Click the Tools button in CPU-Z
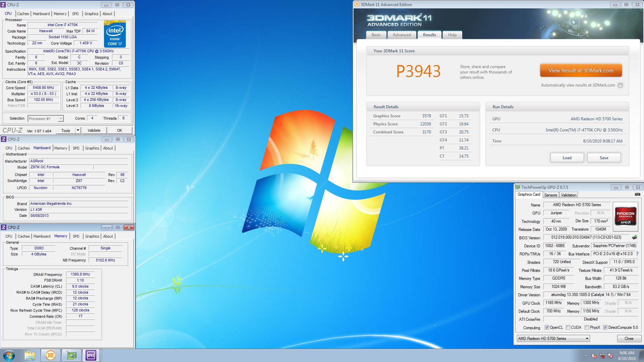Image resolution: width=644 pixels, height=362 pixels. click(x=66, y=130)
